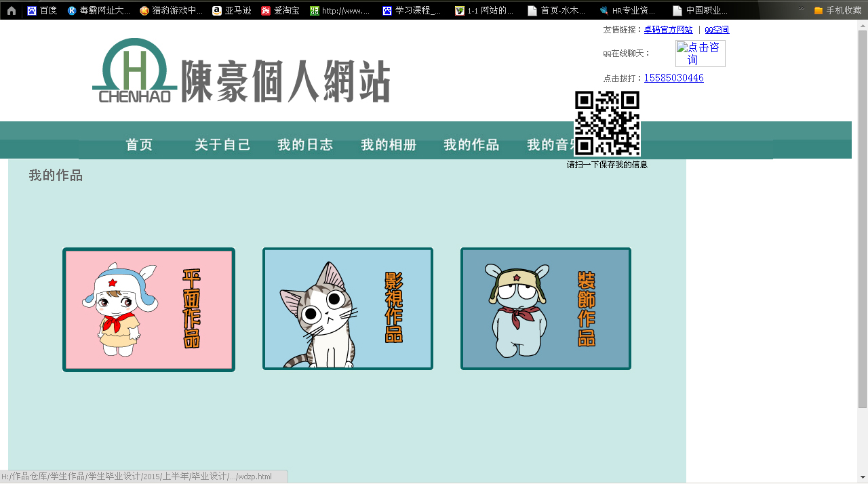Click the 点击拨打 label
Image resolution: width=868 pixels, height=484 pixels.
click(x=623, y=79)
